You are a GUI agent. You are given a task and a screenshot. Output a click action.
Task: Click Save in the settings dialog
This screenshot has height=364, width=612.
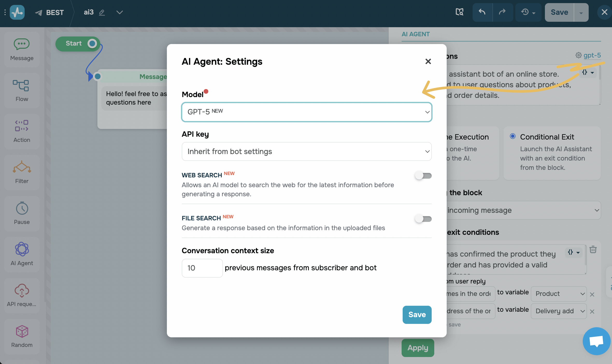point(417,315)
